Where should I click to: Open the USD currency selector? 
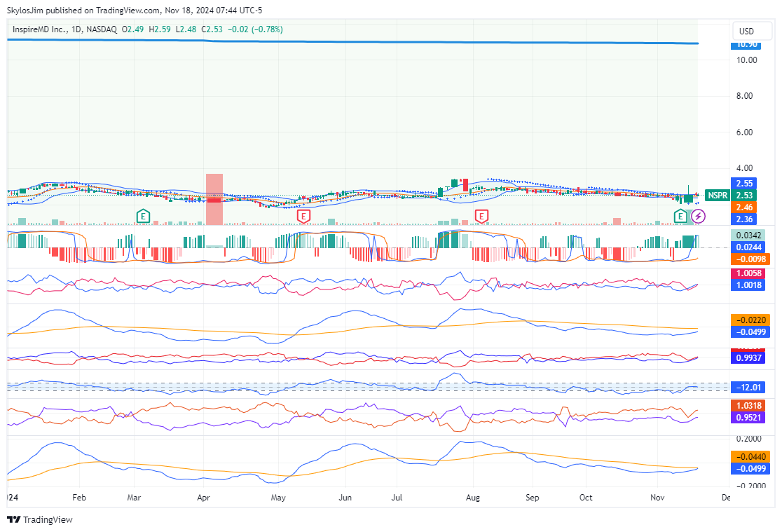coord(747,32)
